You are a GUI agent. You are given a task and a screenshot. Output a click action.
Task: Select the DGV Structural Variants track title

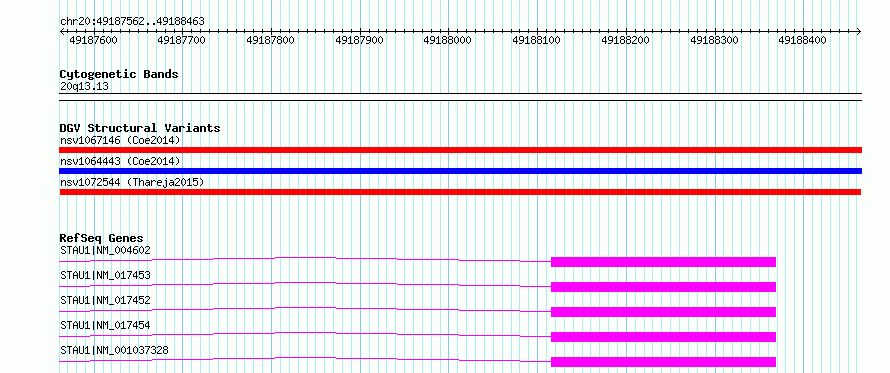(x=140, y=128)
